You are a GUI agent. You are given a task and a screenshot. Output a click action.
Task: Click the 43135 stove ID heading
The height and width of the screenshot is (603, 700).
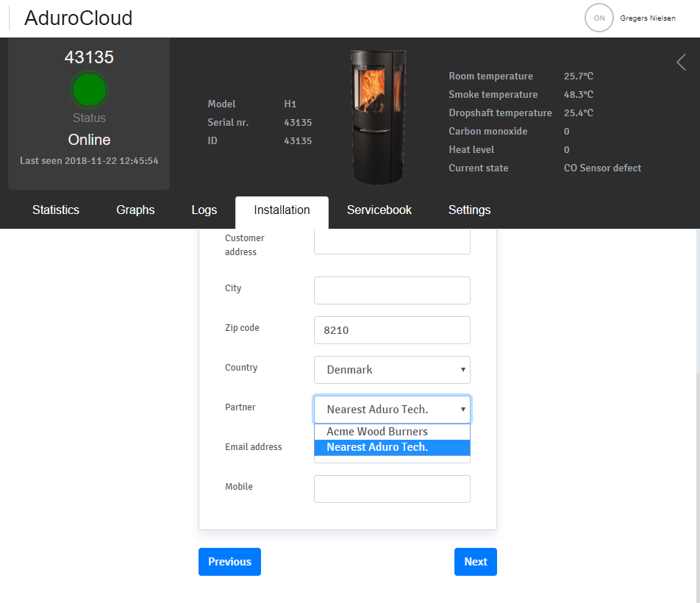tap(89, 57)
